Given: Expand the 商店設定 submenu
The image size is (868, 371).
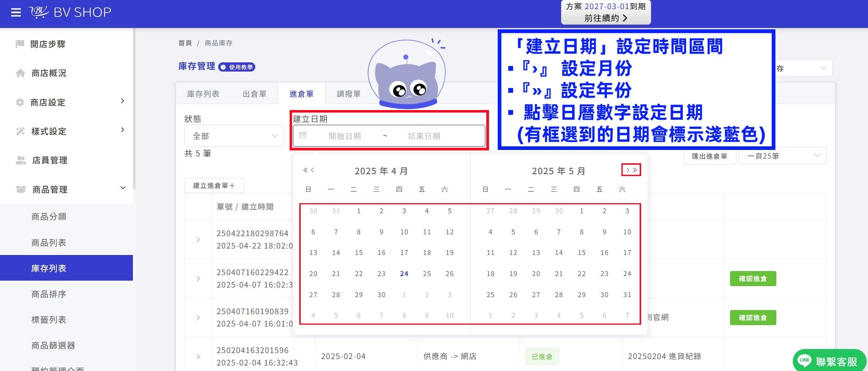Looking at the screenshot, I should point(122,101).
